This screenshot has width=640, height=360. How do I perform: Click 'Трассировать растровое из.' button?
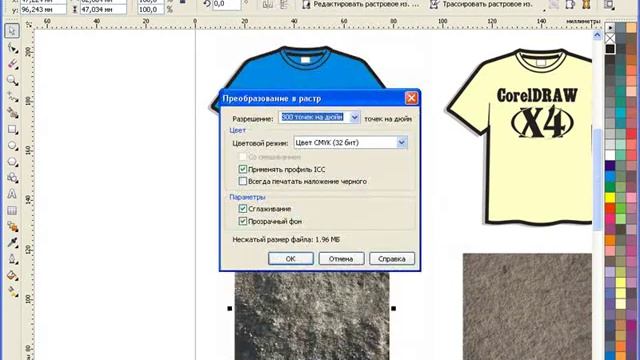click(482, 4)
